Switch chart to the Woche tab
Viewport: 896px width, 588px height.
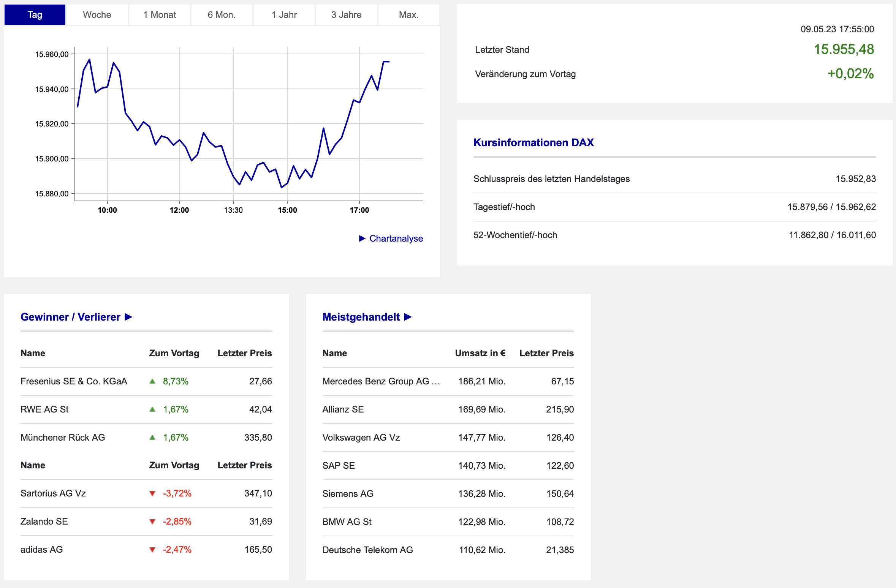coord(97,15)
